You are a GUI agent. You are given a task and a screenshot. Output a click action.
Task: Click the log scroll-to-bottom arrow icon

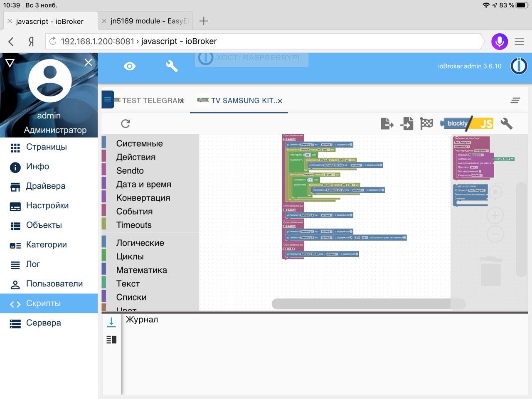point(111,322)
